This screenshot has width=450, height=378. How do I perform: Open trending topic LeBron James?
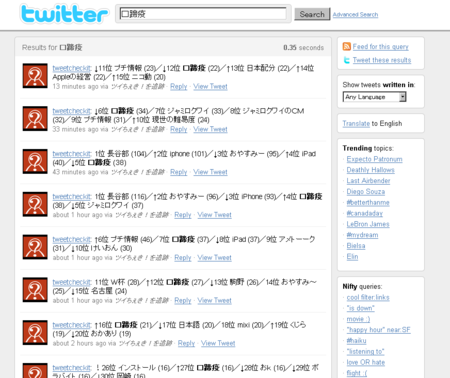coord(368,224)
